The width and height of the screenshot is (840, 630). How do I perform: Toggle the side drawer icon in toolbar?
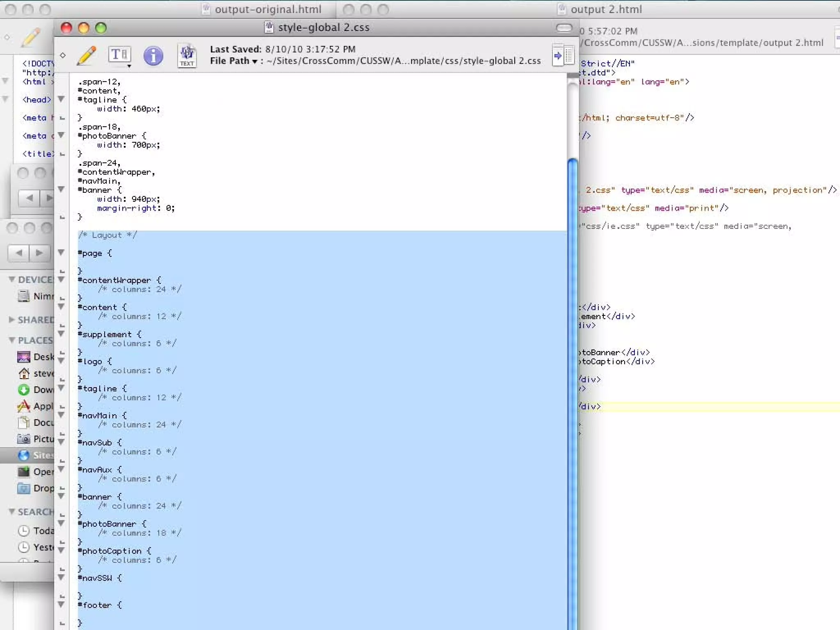click(x=564, y=55)
